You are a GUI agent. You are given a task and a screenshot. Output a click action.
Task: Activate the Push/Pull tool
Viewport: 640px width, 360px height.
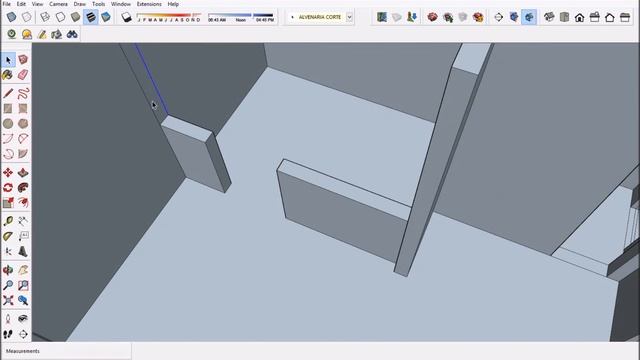click(x=23, y=173)
